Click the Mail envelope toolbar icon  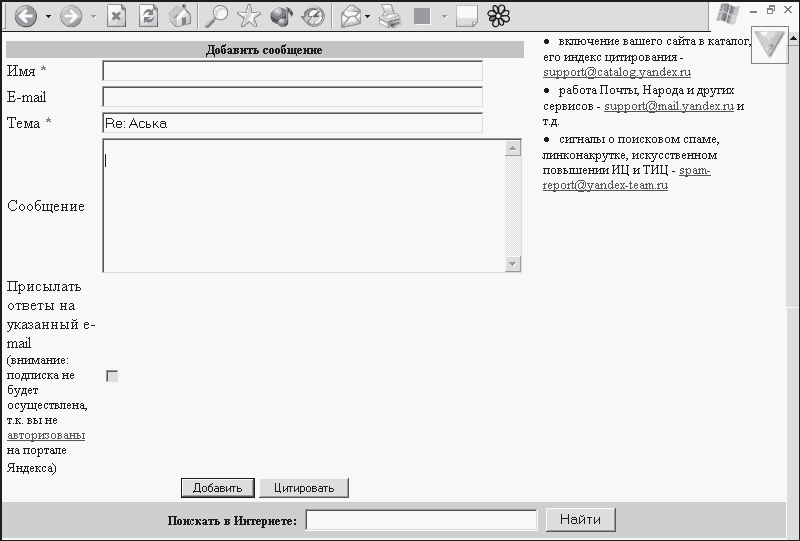(x=351, y=16)
